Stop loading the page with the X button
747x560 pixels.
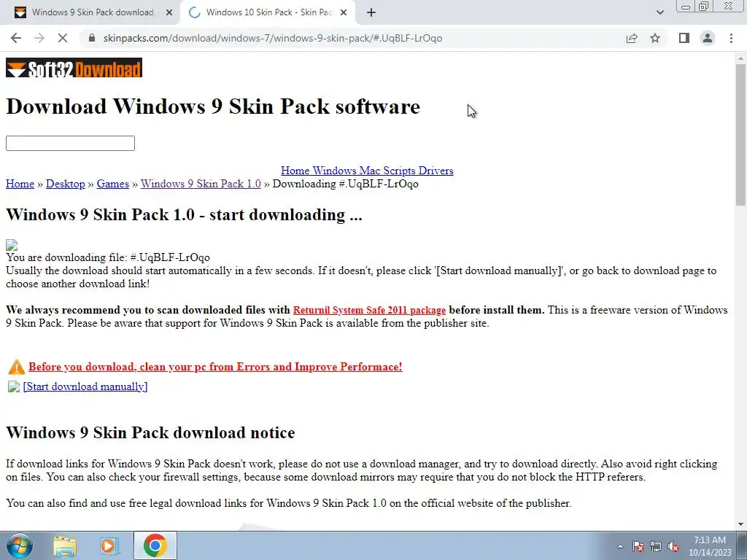click(x=63, y=38)
